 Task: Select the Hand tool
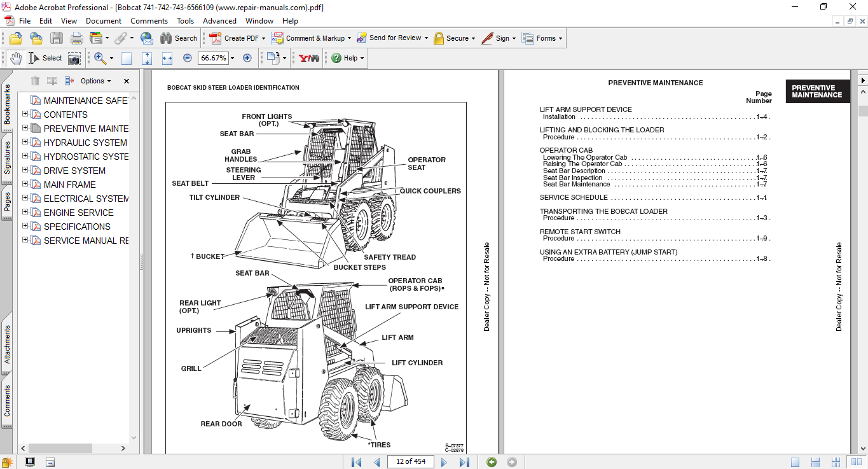tap(15, 58)
